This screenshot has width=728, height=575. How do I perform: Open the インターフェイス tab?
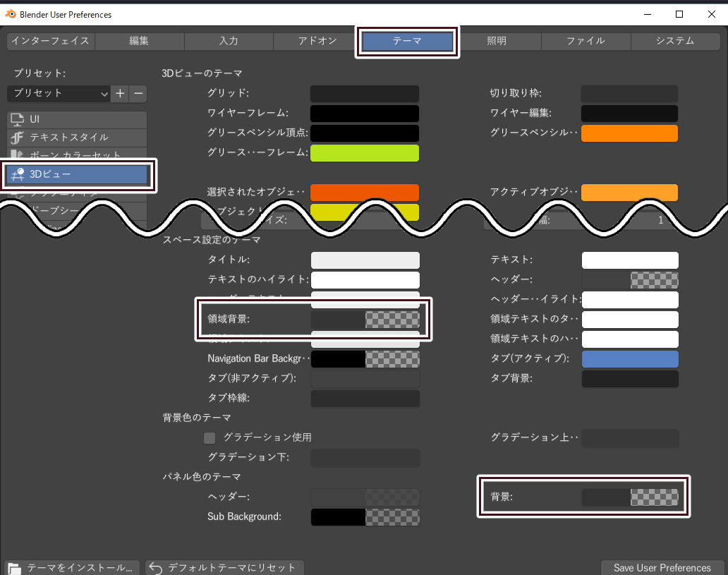51,41
